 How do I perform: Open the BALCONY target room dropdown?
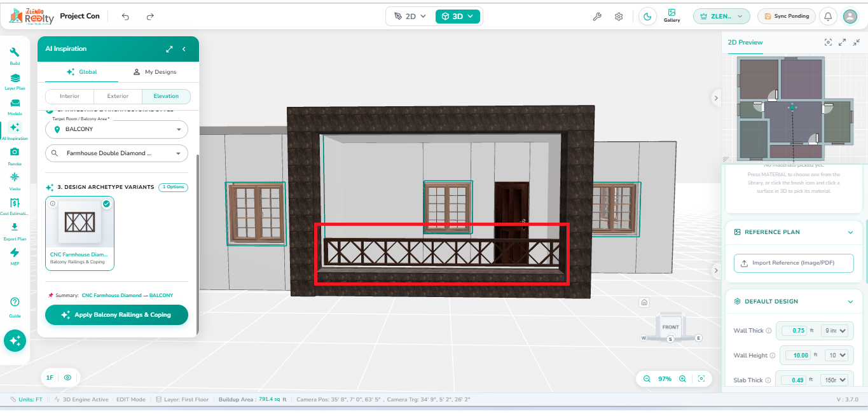coord(116,129)
